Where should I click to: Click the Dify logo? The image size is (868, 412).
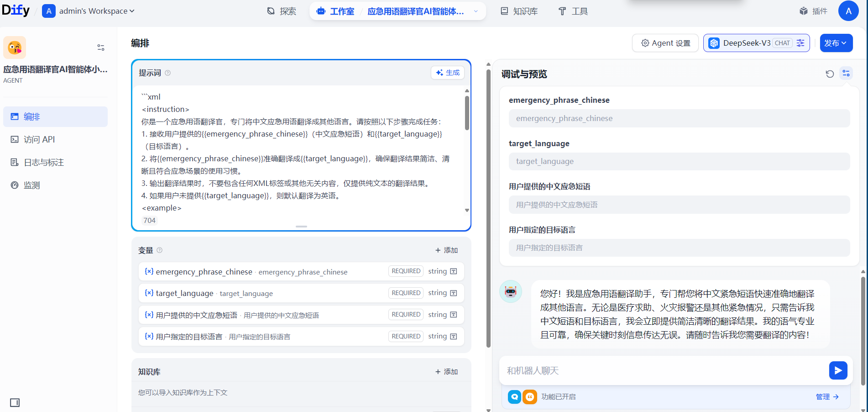pos(16,10)
